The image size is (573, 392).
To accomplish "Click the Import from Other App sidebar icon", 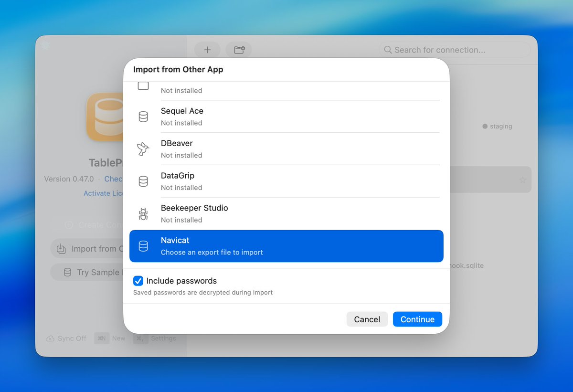I will pos(61,249).
